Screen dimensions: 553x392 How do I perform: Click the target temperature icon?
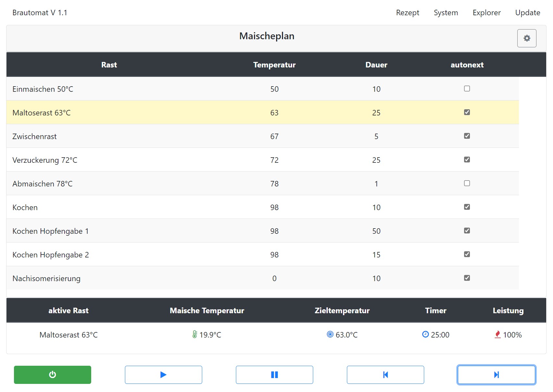pyautogui.click(x=330, y=334)
